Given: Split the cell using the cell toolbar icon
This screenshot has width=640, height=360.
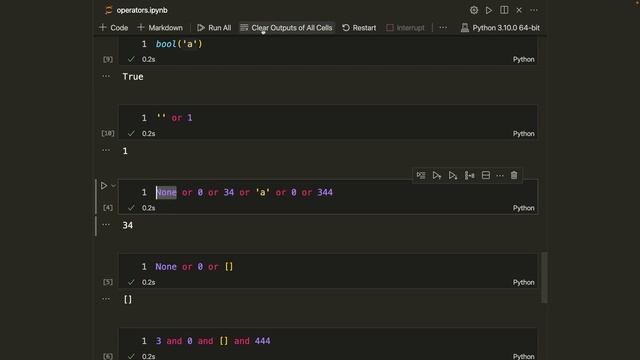Looking at the screenshot, I should pos(469,176).
